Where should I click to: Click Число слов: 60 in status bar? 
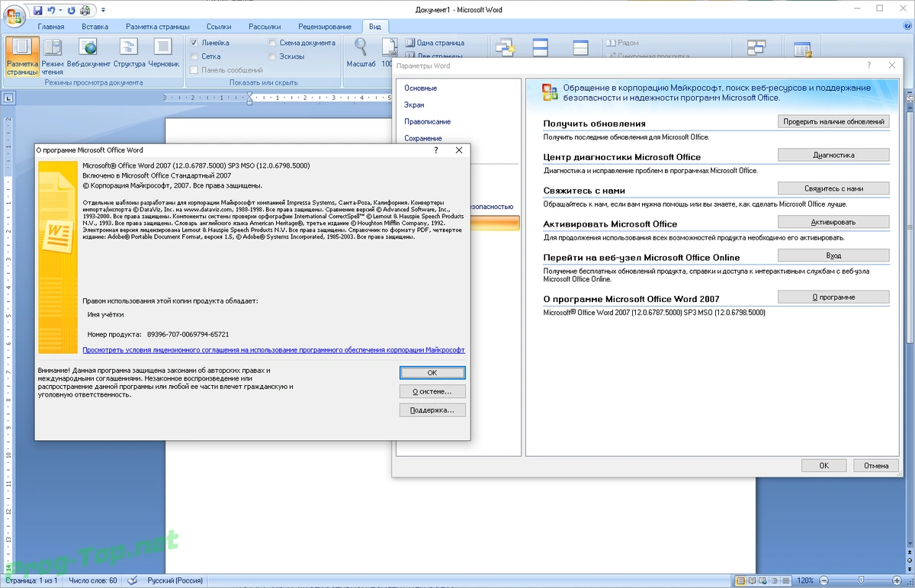click(92, 581)
